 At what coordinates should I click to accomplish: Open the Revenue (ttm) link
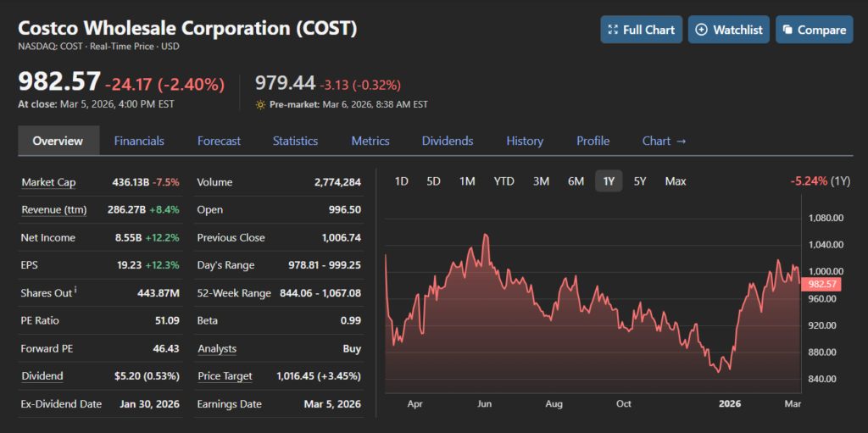click(x=53, y=210)
